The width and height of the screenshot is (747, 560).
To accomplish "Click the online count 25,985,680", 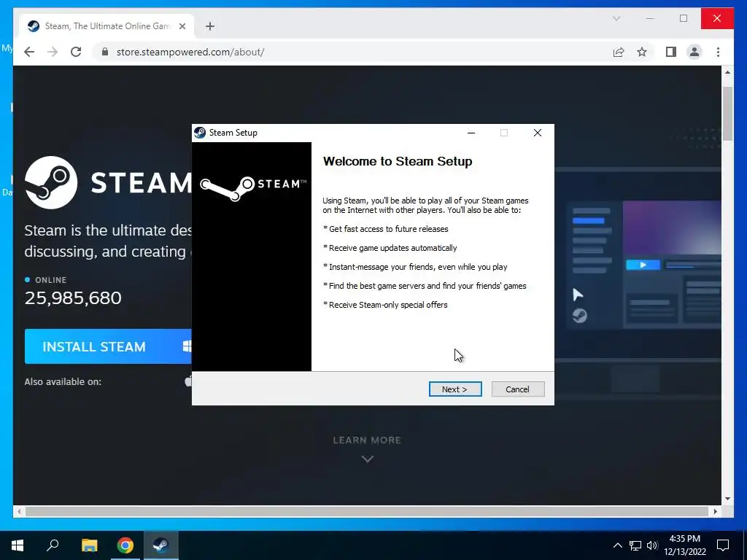I will tap(73, 298).
